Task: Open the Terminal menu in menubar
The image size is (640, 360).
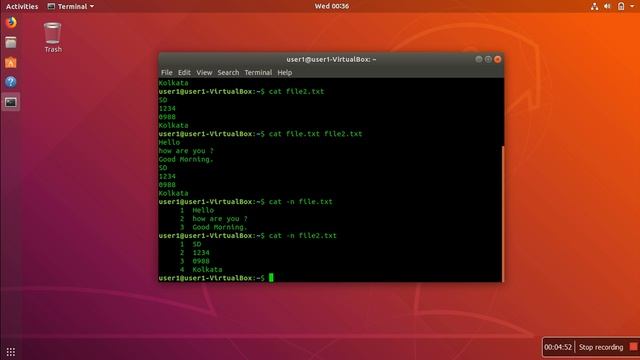Action: tap(258, 72)
